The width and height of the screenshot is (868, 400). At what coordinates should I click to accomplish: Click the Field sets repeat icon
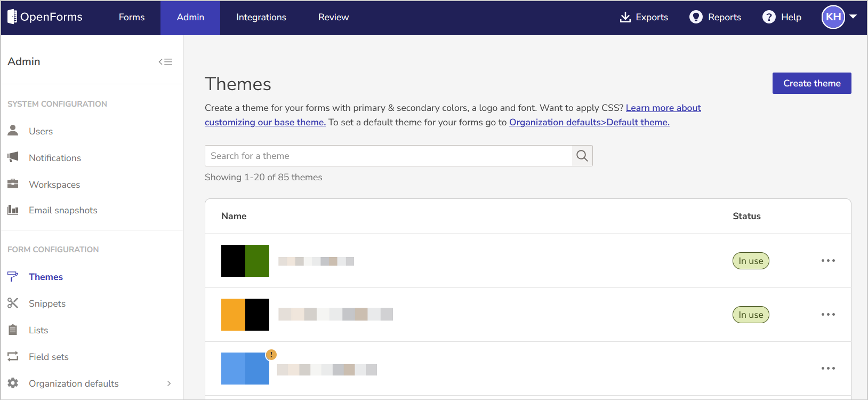click(13, 356)
